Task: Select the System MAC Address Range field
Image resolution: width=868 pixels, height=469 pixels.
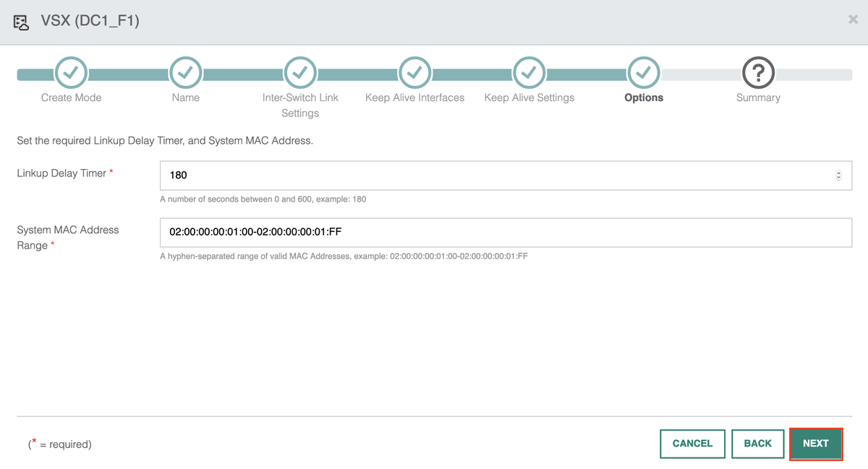Action: click(x=434, y=232)
